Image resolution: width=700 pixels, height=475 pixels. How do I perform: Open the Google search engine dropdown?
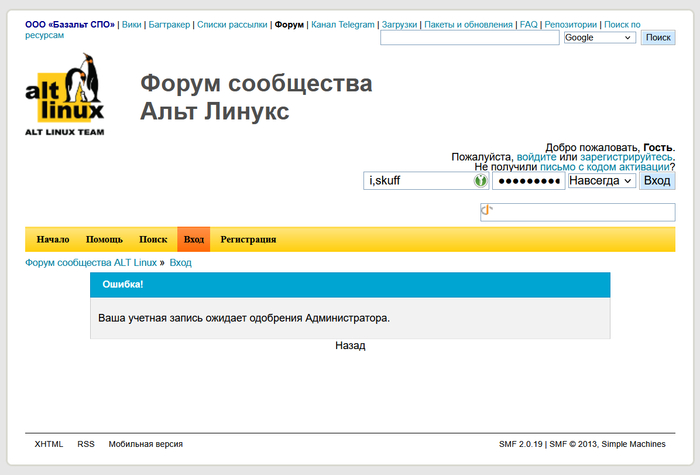(x=599, y=37)
